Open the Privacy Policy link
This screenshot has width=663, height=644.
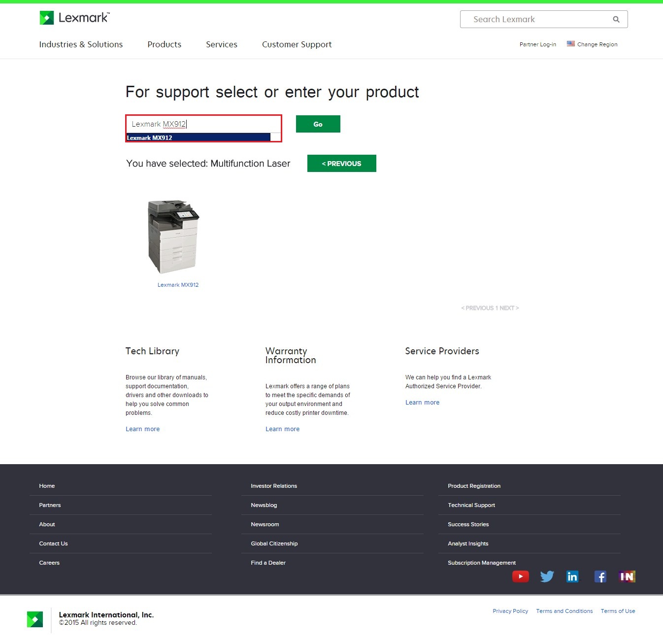click(510, 611)
